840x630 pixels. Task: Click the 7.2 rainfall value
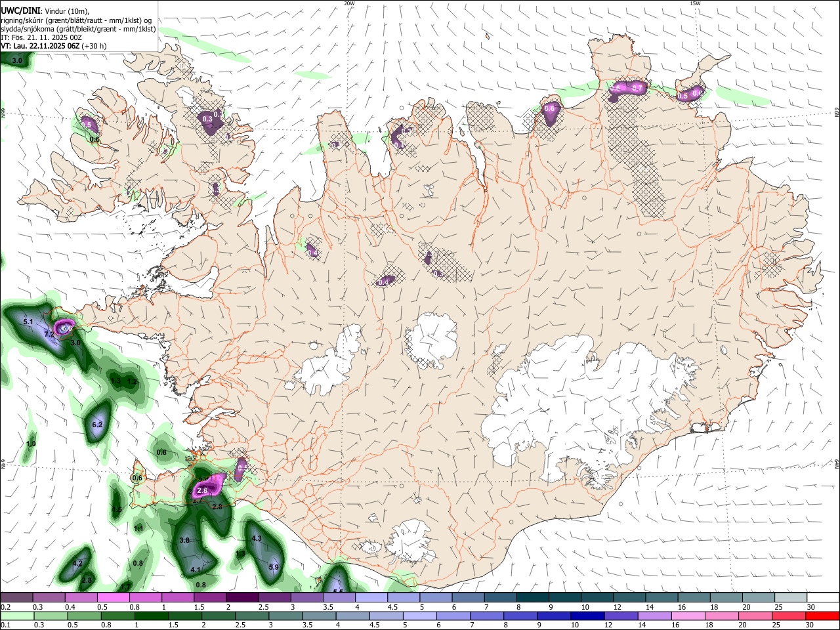(49, 334)
